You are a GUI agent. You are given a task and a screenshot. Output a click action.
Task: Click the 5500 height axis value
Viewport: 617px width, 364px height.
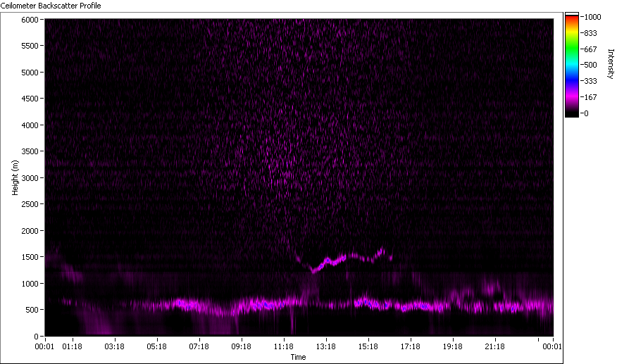click(x=30, y=46)
